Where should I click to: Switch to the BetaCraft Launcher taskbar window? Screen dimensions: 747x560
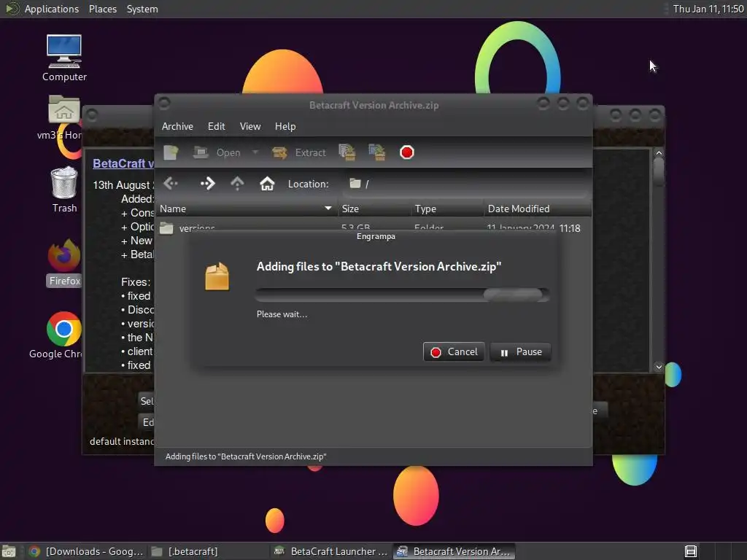[x=332, y=551]
